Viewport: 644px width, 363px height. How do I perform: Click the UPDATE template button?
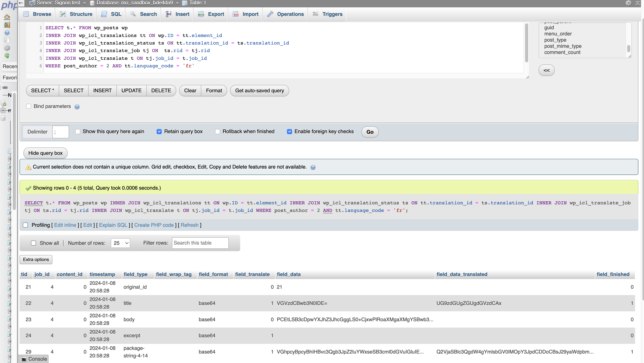click(132, 91)
